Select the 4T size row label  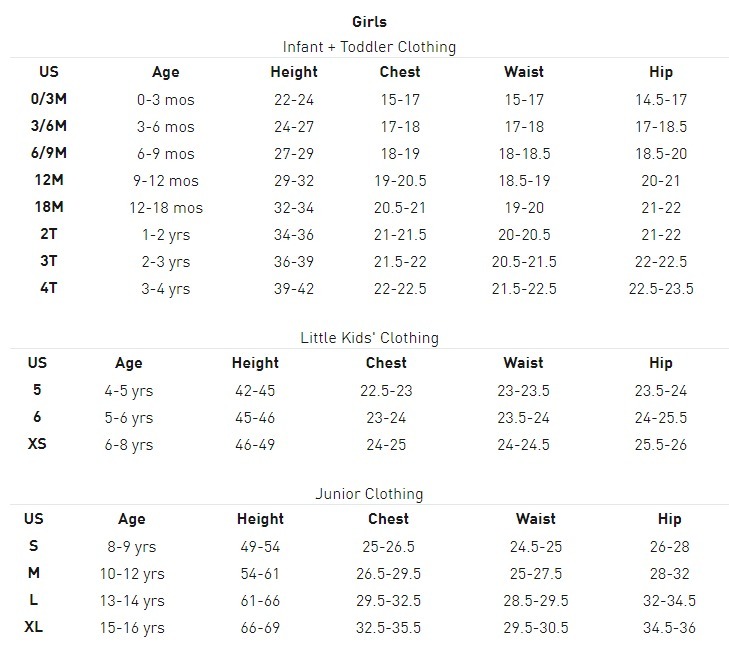click(48, 288)
